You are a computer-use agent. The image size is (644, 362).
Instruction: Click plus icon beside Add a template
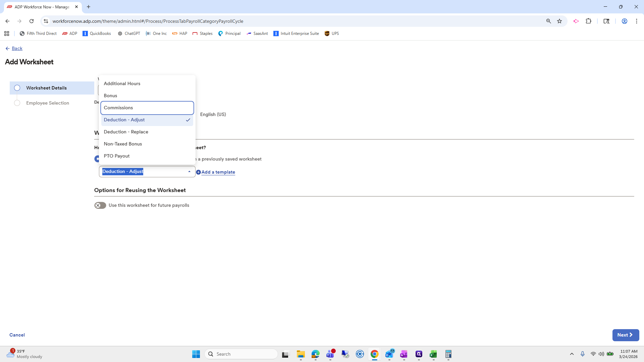[x=198, y=172]
